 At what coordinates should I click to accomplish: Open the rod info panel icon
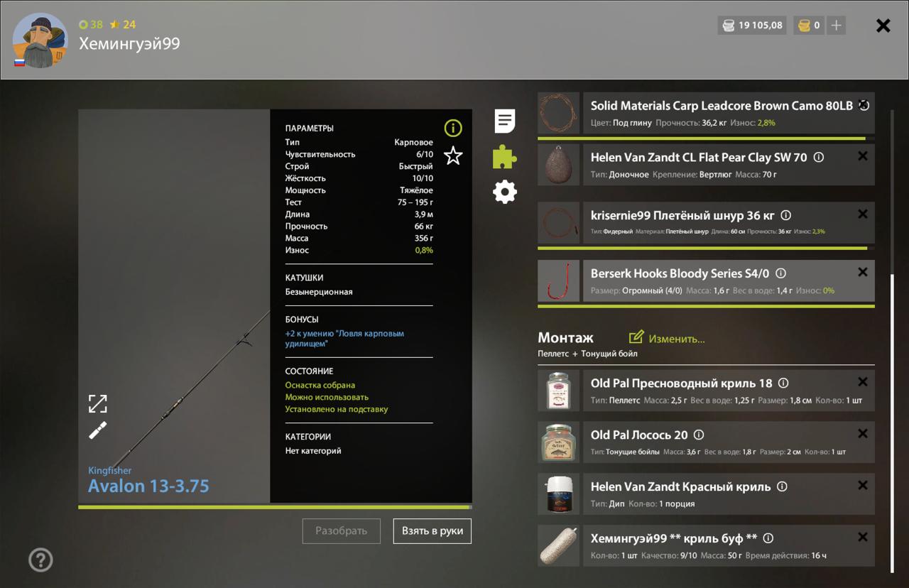(x=453, y=128)
